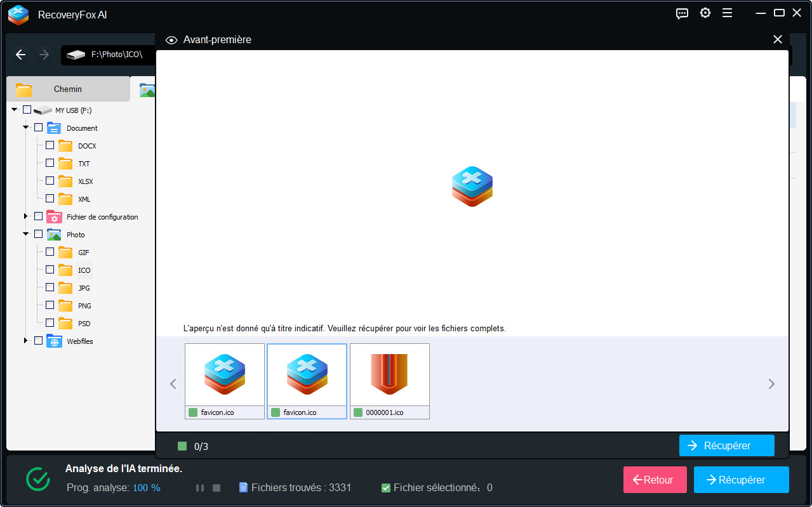Pause the analysis with pause icon

click(x=200, y=488)
